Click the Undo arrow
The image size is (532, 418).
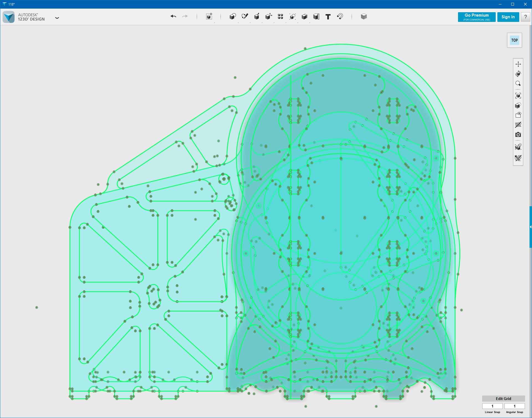173,17
